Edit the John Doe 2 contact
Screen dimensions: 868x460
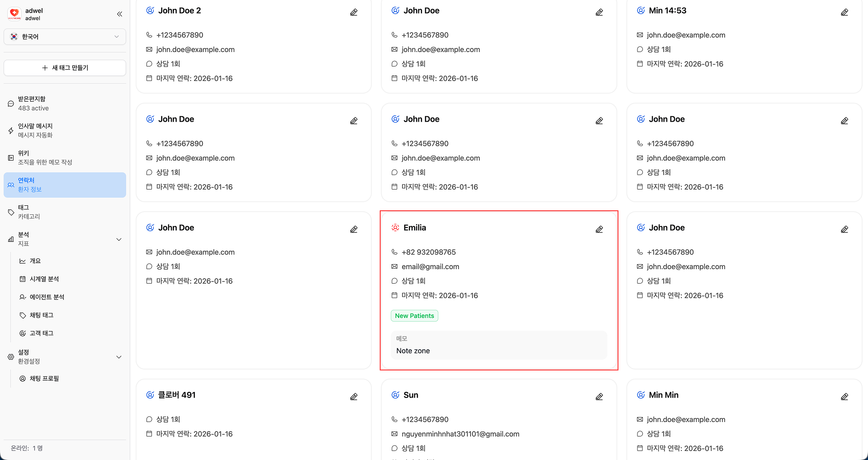pyautogui.click(x=354, y=12)
